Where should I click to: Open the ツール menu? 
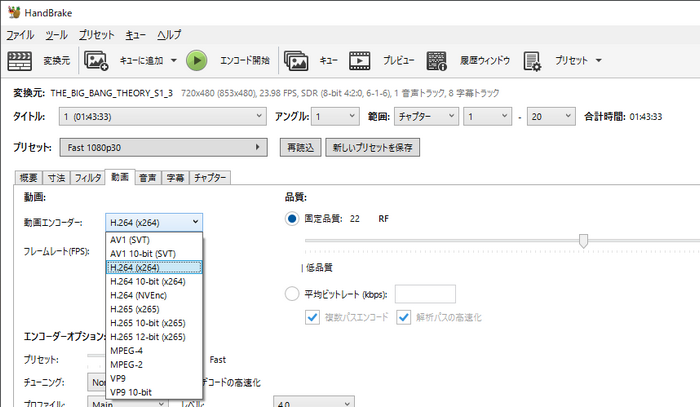click(x=56, y=35)
